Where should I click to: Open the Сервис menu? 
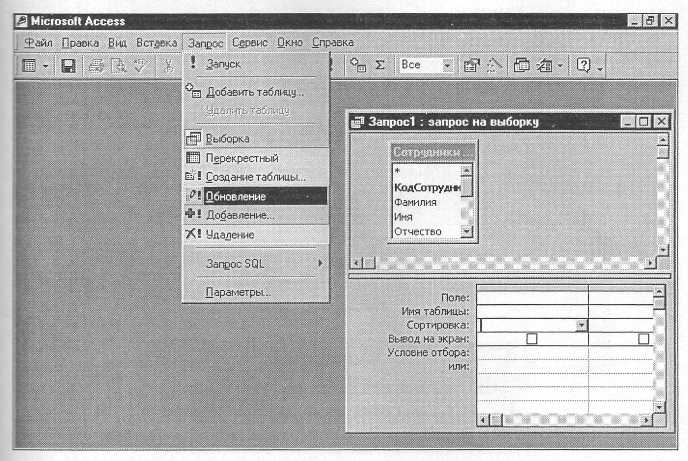pos(250,43)
